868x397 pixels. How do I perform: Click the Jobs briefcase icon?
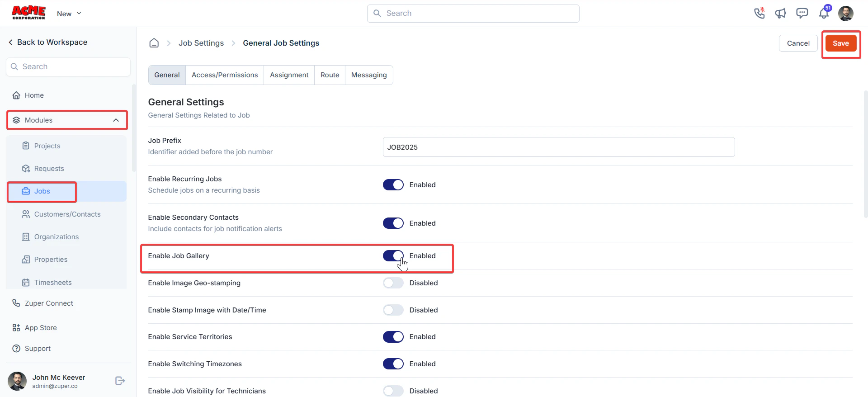coord(26,191)
